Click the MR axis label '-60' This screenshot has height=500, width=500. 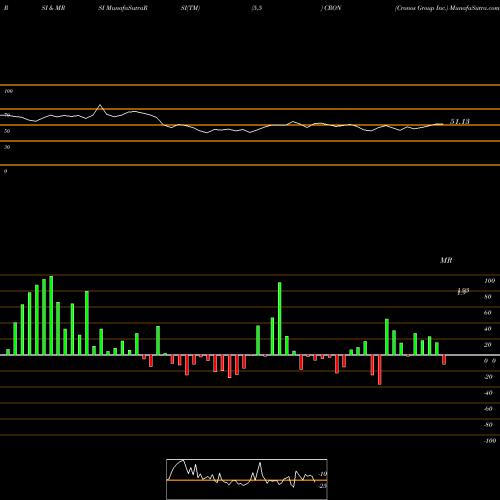pyautogui.click(x=488, y=409)
